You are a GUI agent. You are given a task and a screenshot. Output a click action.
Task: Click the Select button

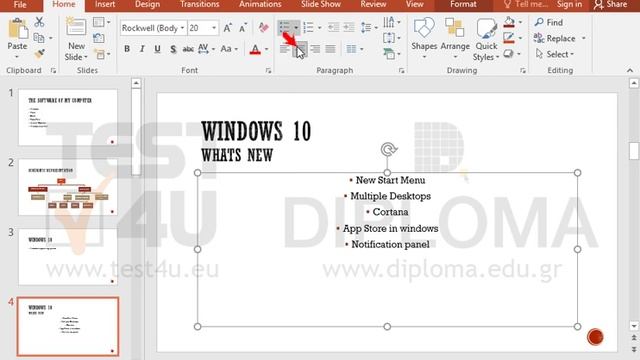(555, 54)
